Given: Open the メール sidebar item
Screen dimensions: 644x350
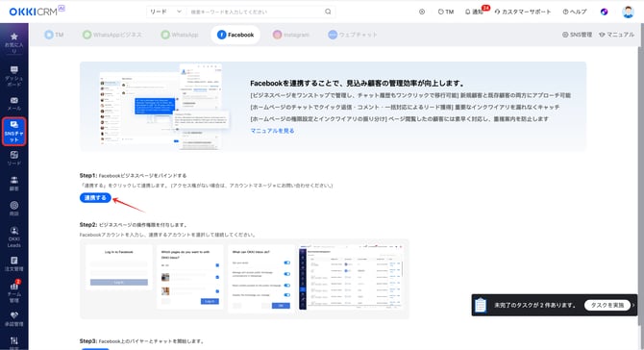Looking at the screenshot, I should coord(14,104).
